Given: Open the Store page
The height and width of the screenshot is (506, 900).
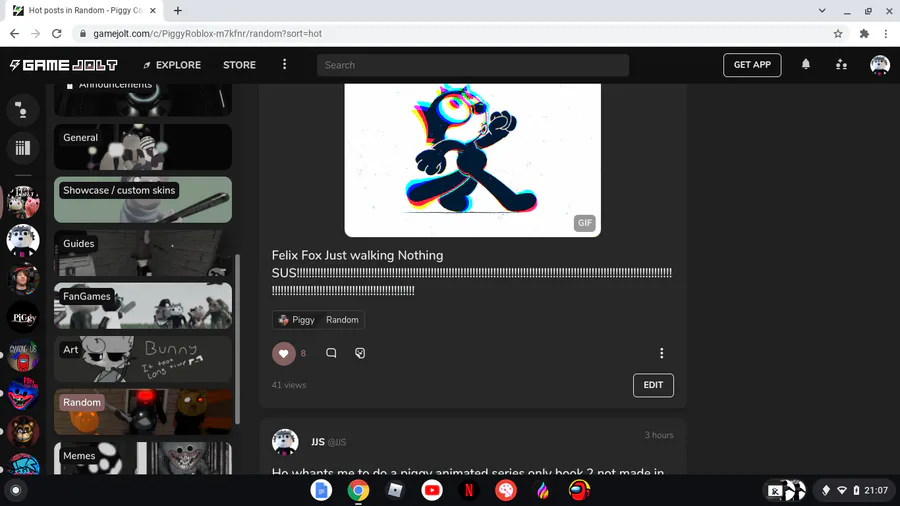Looking at the screenshot, I should [239, 65].
